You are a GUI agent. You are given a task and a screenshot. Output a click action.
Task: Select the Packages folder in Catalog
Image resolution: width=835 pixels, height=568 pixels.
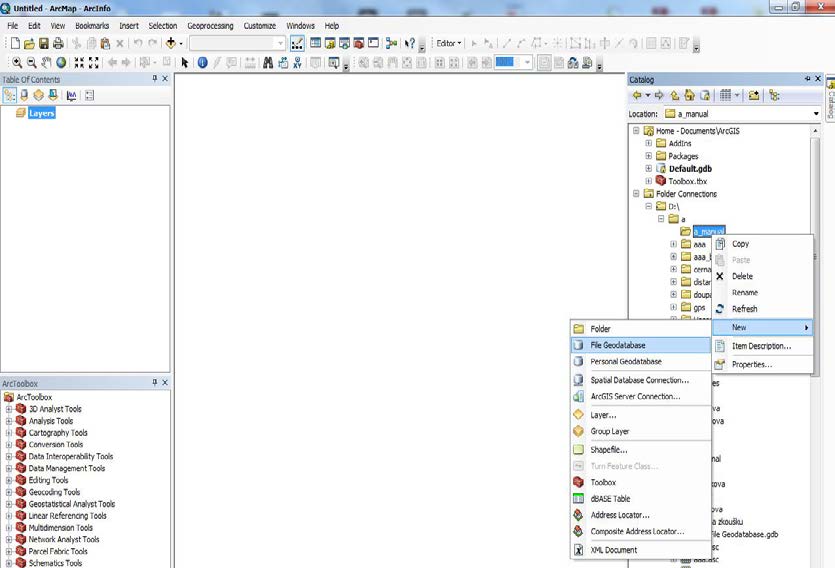[x=683, y=156]
